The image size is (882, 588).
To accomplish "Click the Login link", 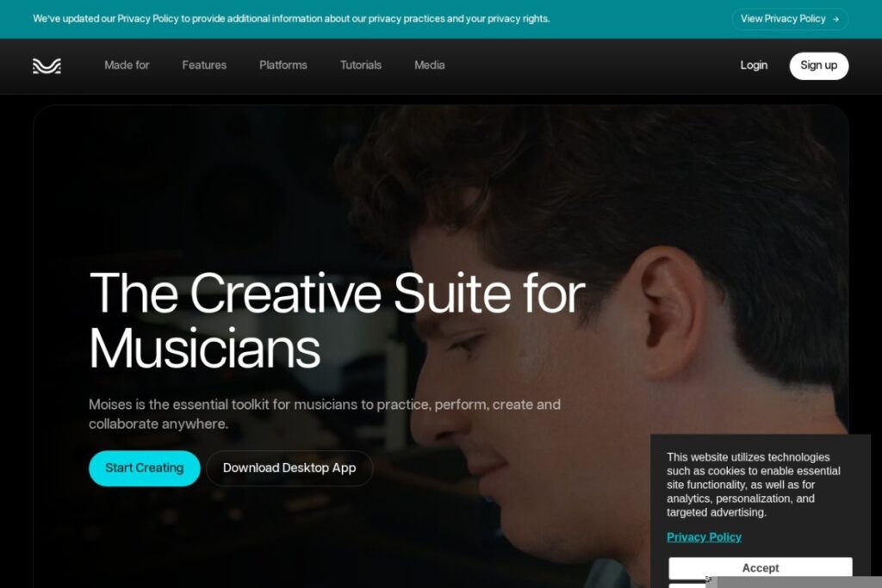I will tap(754, 65).
